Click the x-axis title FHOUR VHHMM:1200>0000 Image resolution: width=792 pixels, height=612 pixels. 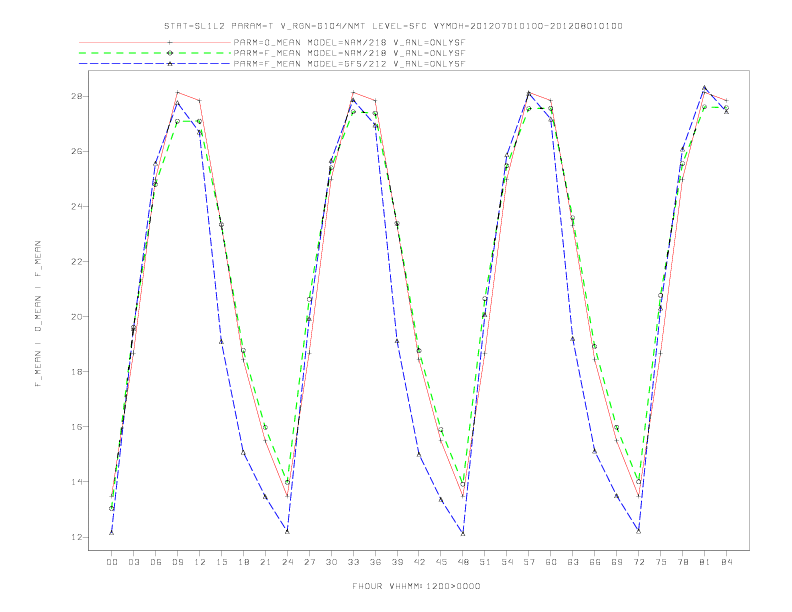416,586
